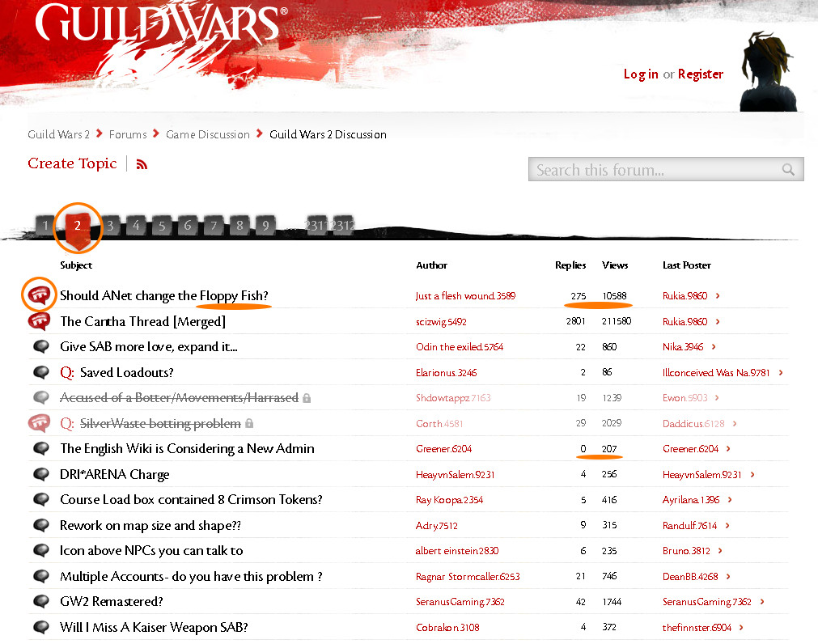
Task: Click dev icon beside SilverWaste botting problem
Action: click(x=39, y=423)
